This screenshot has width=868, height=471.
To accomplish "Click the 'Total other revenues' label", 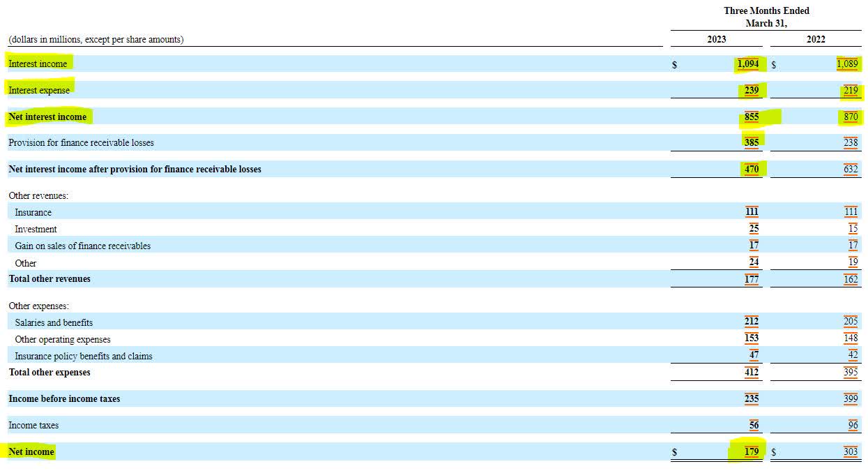I will point(50,278).
